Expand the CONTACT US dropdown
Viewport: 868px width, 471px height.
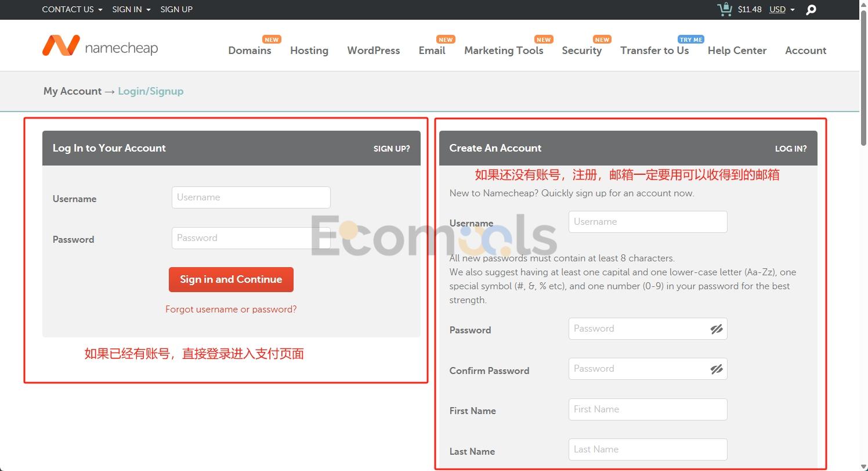tap(72, 9)
